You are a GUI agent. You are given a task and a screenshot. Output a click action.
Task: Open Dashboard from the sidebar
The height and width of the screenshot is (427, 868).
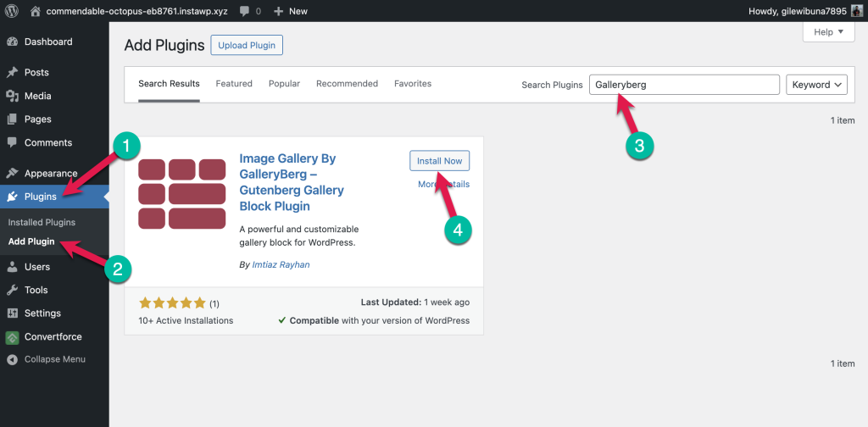pos(48,42)
